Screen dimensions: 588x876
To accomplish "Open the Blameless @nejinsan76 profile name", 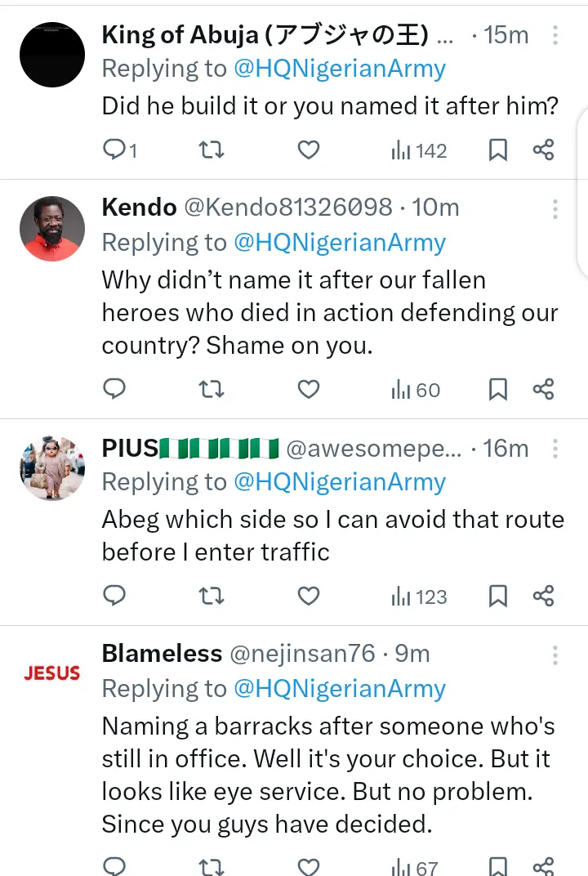I will [162, 654].
